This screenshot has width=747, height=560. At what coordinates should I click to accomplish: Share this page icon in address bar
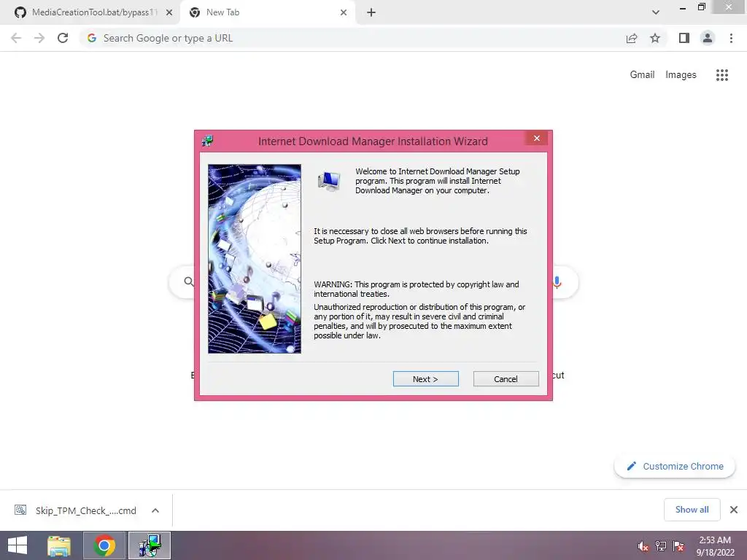[x=632, y=38]
